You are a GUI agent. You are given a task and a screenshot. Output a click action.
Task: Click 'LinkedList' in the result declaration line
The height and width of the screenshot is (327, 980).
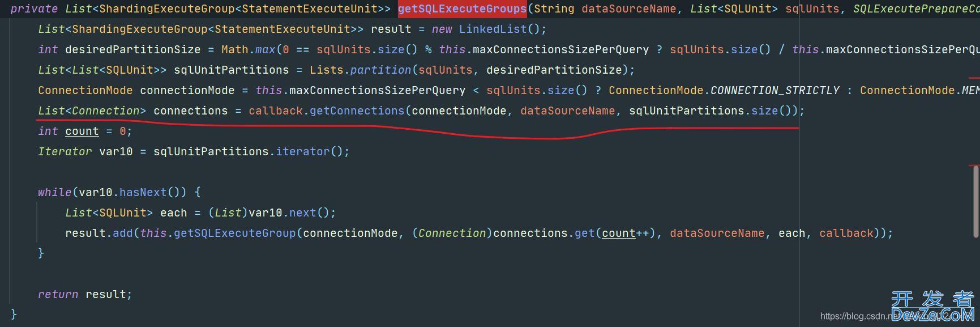coord(493,29)
